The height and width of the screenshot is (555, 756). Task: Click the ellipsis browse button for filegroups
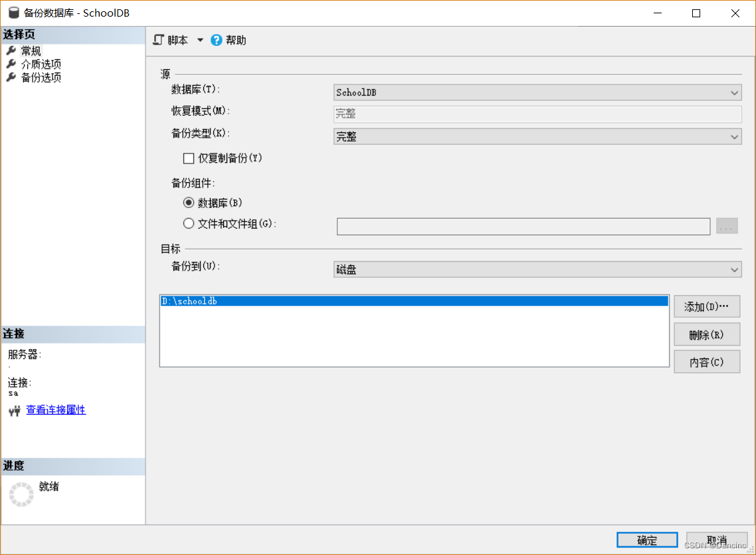[727, 226]
